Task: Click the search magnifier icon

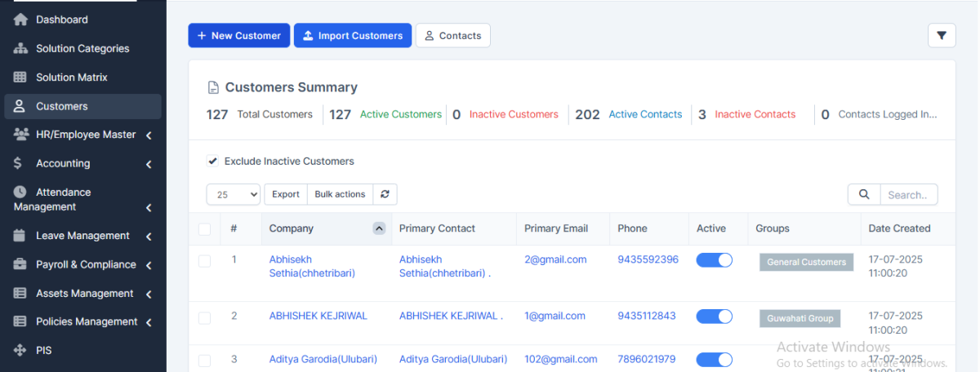Action: click(863, 194)
